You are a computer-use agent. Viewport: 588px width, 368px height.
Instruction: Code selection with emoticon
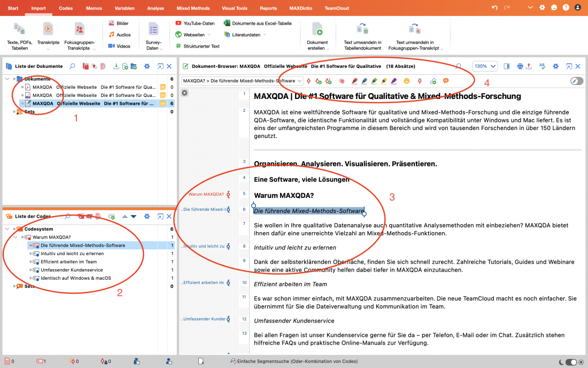point(406,81)
